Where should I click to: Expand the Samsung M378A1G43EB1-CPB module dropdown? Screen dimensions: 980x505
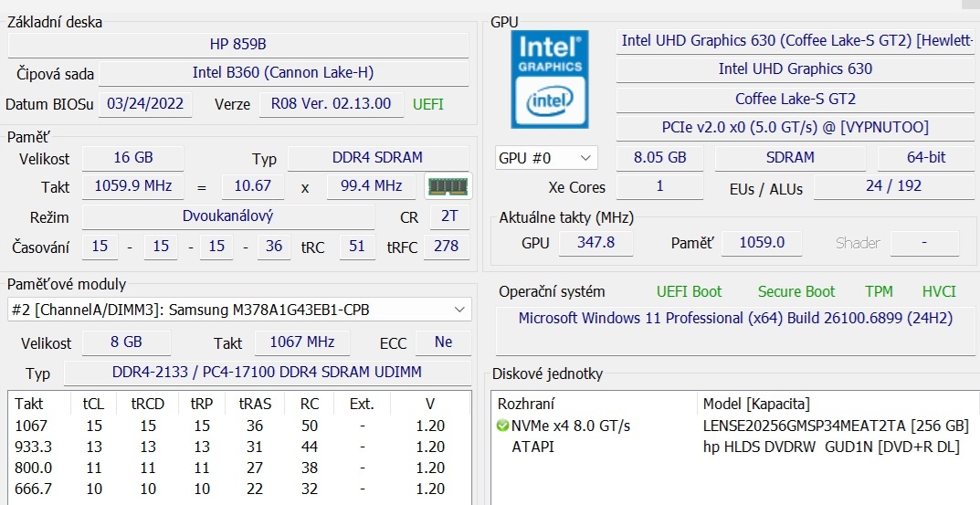point(458,310)
